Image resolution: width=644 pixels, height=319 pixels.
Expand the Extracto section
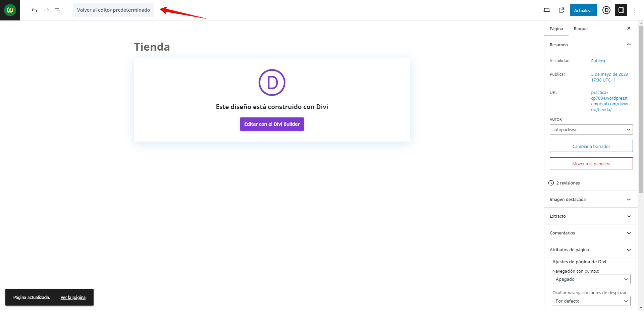pyautogui.click(x=591, y=216)
